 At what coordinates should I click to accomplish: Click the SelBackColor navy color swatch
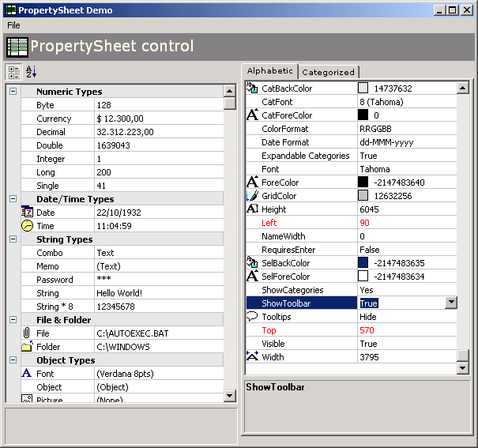tap(363, 263)
